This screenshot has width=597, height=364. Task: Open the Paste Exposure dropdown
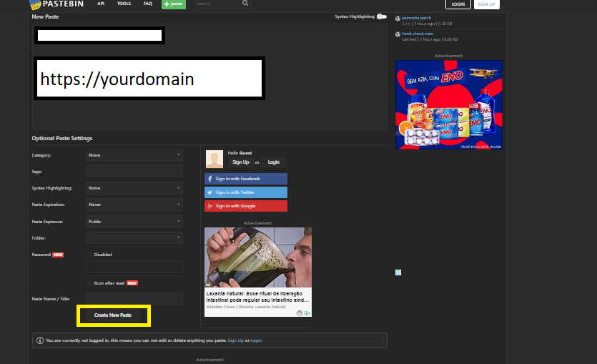pos(134,222)
